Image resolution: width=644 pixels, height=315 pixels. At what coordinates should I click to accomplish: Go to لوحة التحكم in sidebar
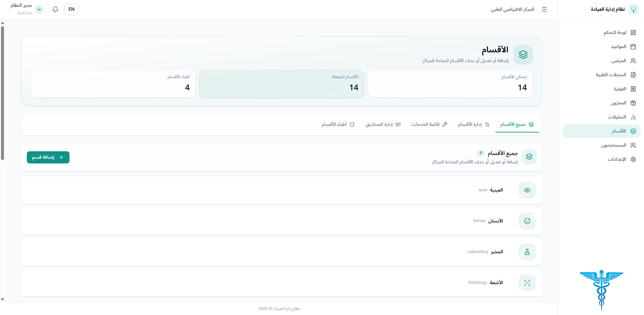[x=601, y=33]
